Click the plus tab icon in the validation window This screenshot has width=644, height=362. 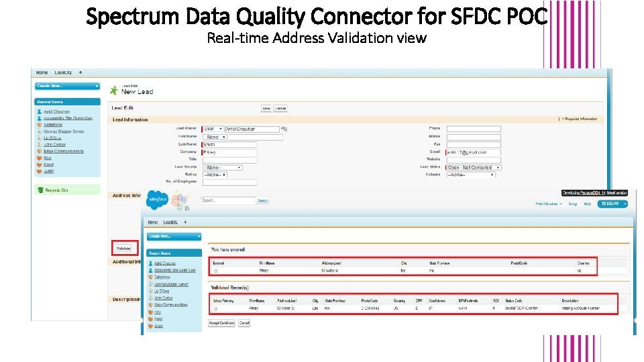[x=185, y=222]
